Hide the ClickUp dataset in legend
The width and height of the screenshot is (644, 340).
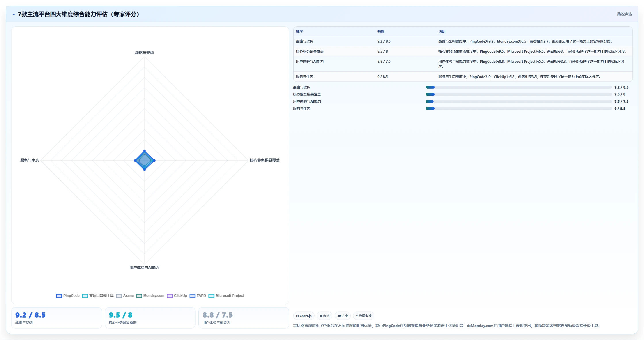click(177, 296)
